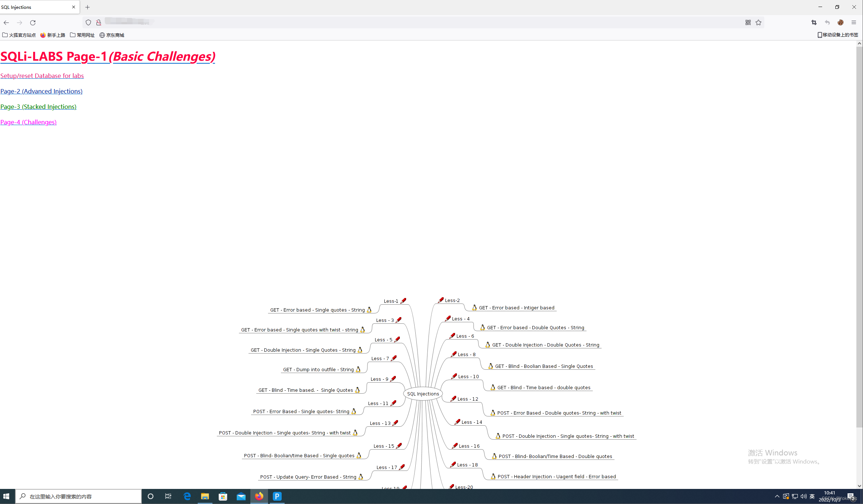863x504 pixels.
Task: Open the 新手上路 bookmark
Action: tap(53, 35)
